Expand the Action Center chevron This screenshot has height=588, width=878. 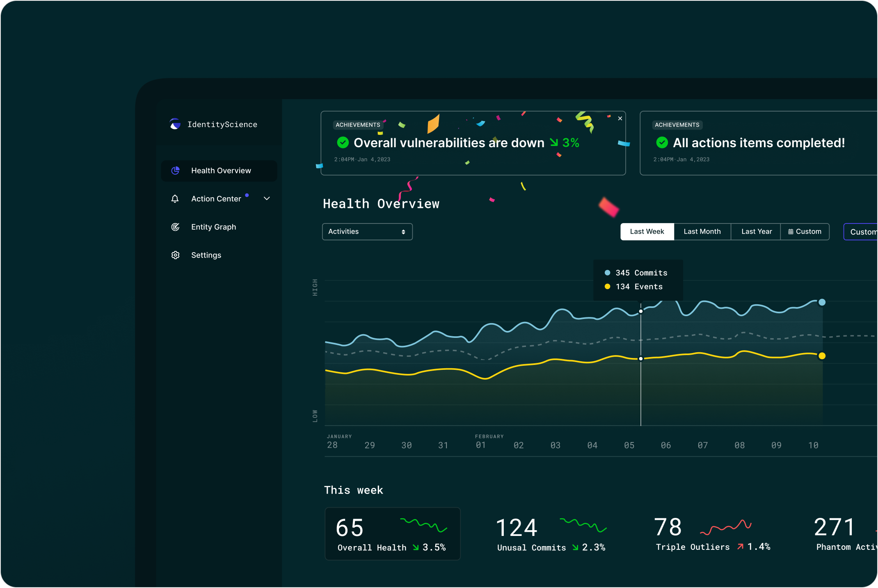pos(267,199)
